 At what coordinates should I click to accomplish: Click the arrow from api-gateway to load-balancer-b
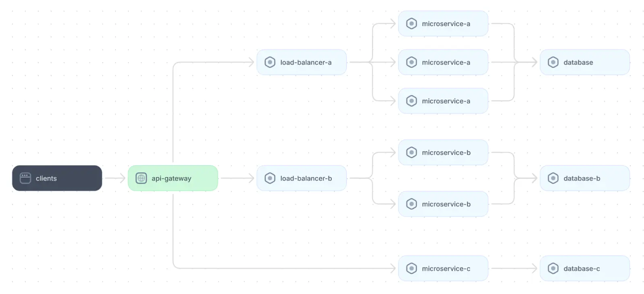click(x=237, y=178)
